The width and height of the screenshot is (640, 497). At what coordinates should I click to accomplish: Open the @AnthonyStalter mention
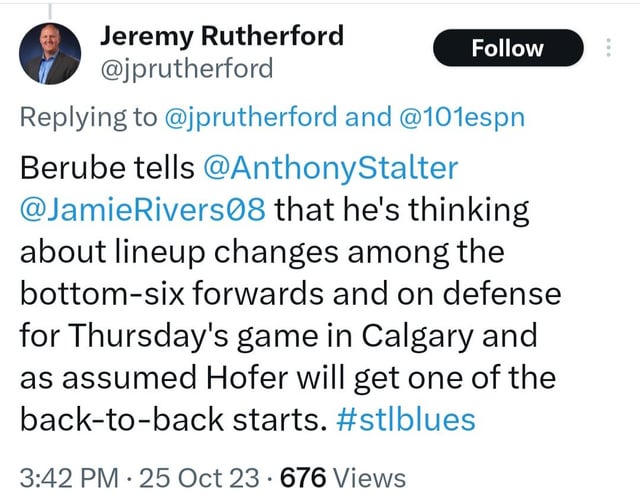[331, 168]
